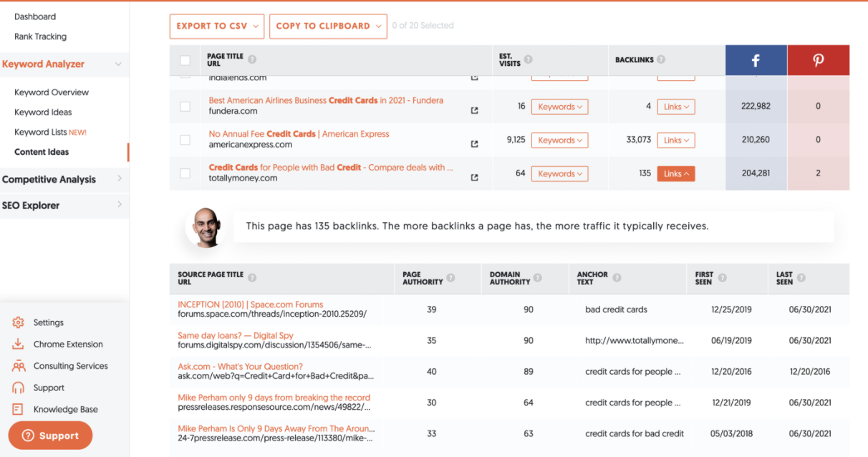Check the totallymoney.com row checkbox
Viewport: 868px width, 457px height.
pyautogui.click(x=185, y=173)
